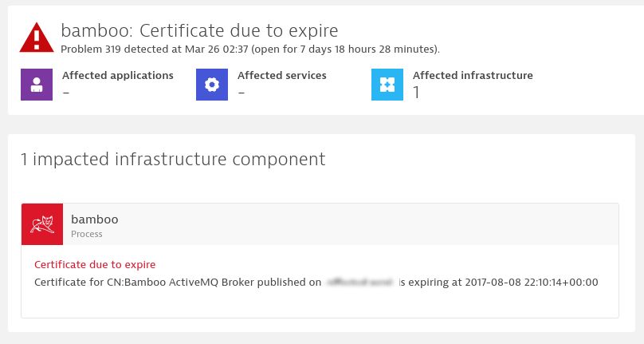Image resolution: width=644 pixels, height=344 pixels.
Task: Open the purple Affected applications icon
Action: (x=37, y=85)
